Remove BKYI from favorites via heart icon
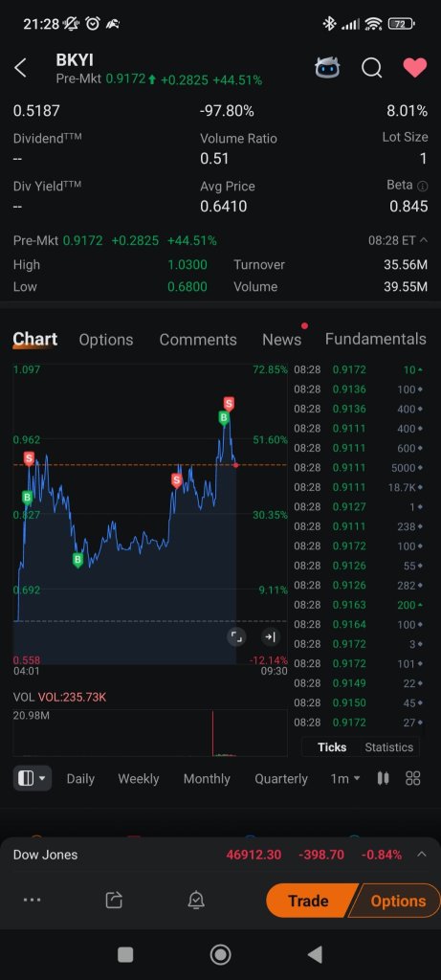441x980 pixels. pyautogui.click(x=415, y=68)
